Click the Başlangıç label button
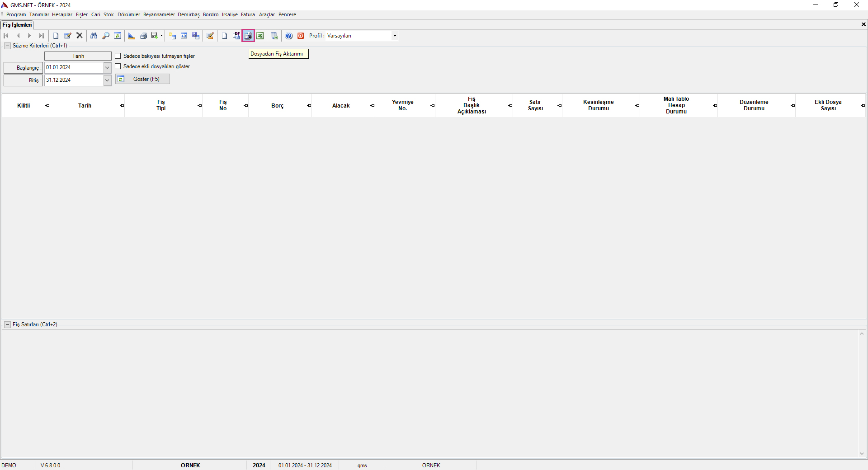The image size is (868, 470). pos(23,68)
